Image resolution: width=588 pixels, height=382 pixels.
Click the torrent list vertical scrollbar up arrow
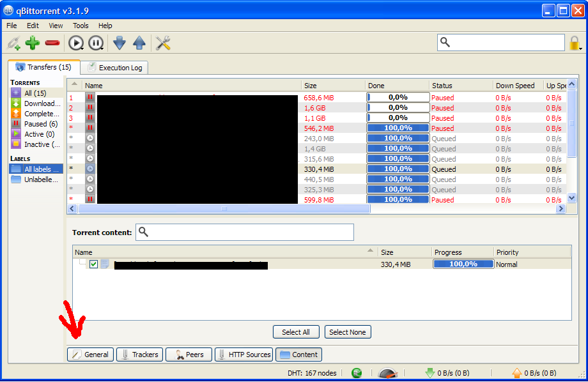click(571, 84)
